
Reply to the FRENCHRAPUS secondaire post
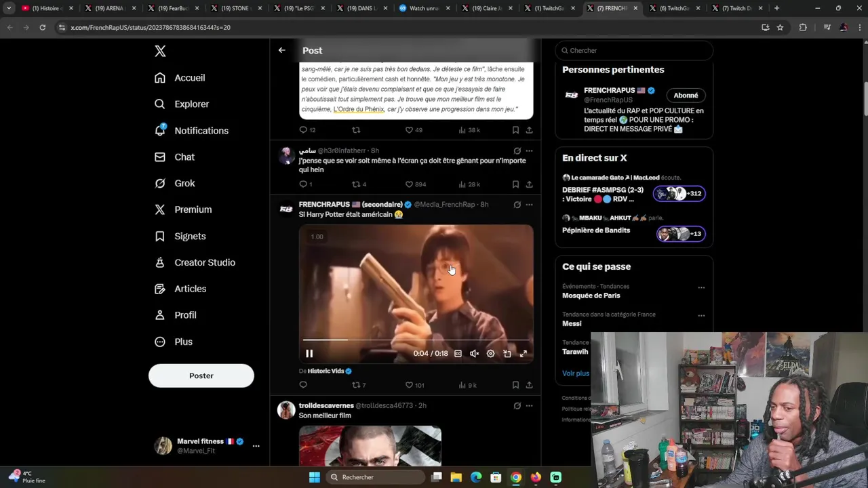point(303,385)
